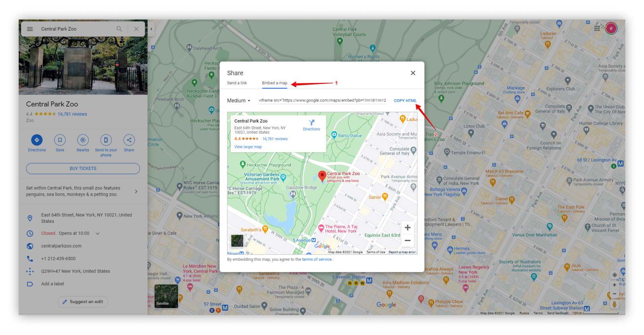Click the iframe embed code field
Screen dimensions: 644x335
(x=323, y=101)
